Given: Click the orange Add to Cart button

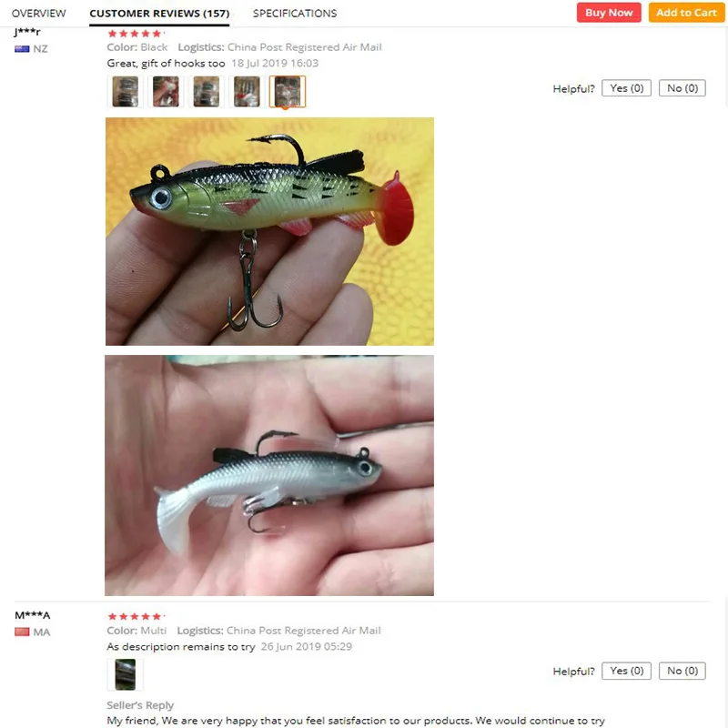Looking at the screenshot, I should pos(686,13).
